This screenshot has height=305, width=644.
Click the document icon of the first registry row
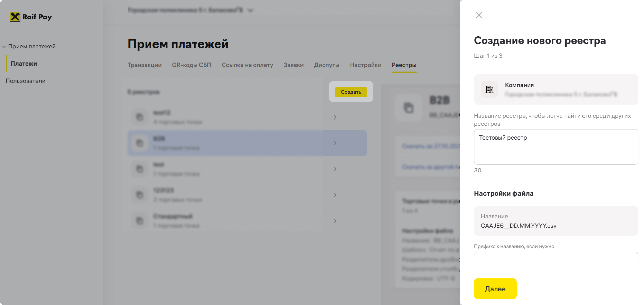tap(139, 117)
